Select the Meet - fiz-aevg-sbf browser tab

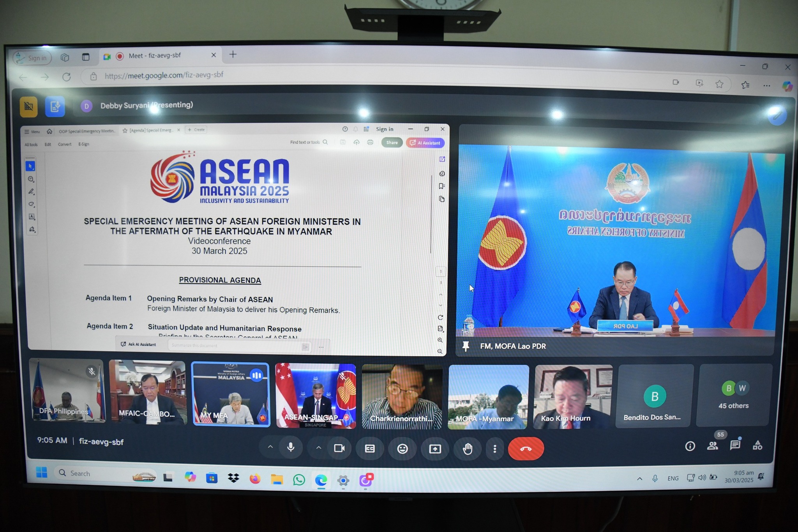(155, 55)
